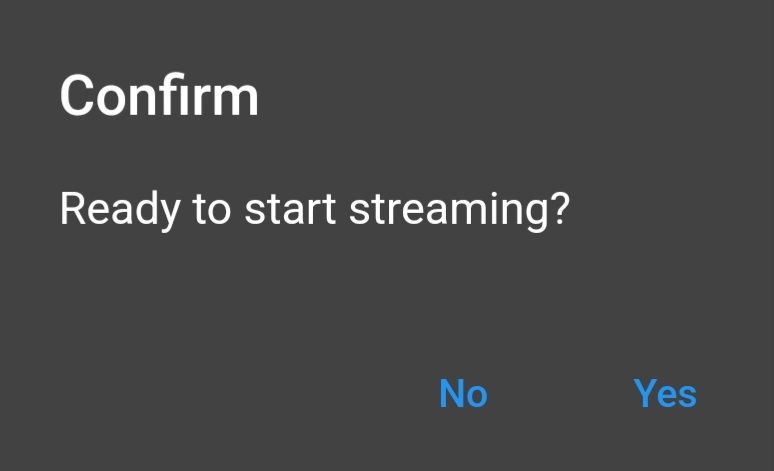This screenshot has height=471, width=774.
Task: Click the No button
Action: click(x=463, y=394)
